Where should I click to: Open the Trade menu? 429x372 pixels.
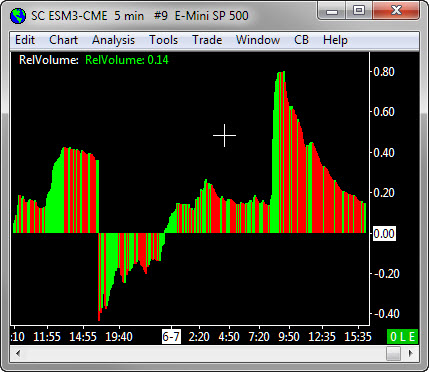(207, 40)
